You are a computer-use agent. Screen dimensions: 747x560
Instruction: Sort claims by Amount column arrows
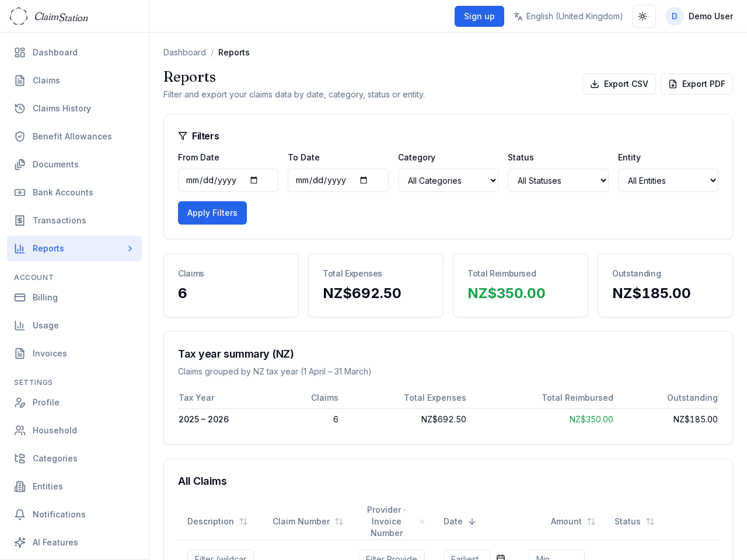coord(591,521)
